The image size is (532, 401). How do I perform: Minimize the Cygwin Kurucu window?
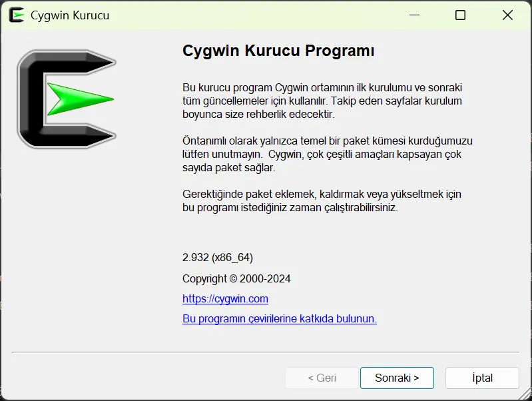coord(414,15)
